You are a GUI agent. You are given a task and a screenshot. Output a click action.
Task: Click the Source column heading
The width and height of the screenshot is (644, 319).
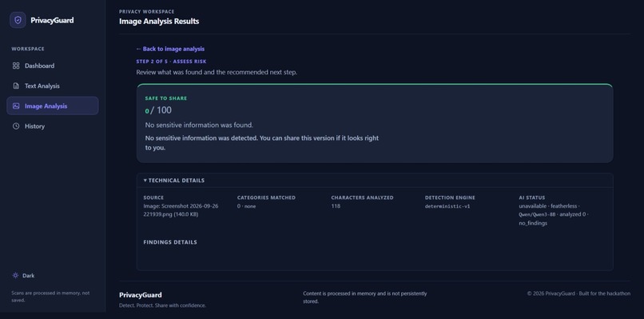153,197
